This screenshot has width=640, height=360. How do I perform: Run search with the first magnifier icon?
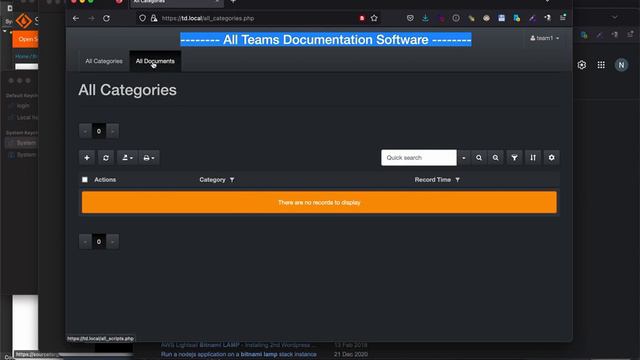[x=479, y=158]
